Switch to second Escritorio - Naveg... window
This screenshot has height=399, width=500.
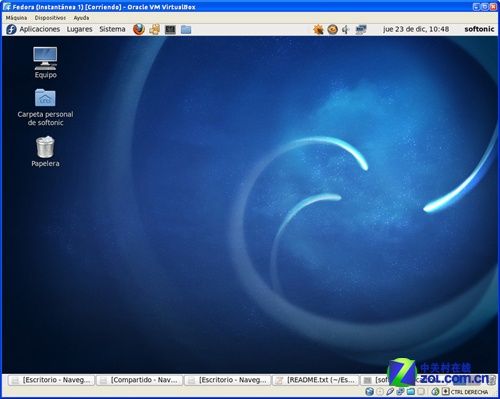click(x=227, y=380)
